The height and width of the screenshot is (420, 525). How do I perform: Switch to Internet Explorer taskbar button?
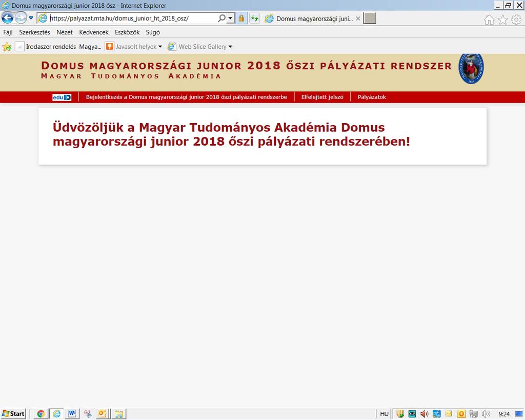[x=57, y=414]
